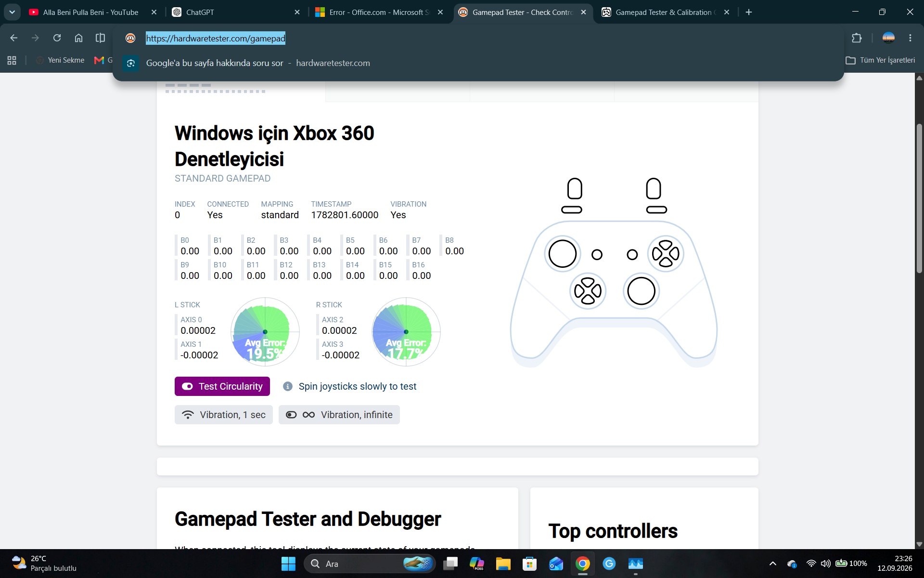
Task: Click the left bumper on controller diagram
Action: click(572, 210)
